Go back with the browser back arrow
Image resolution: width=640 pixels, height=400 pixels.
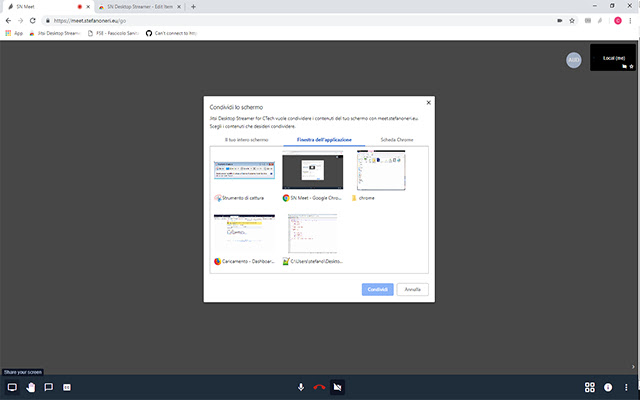[8, 20]
